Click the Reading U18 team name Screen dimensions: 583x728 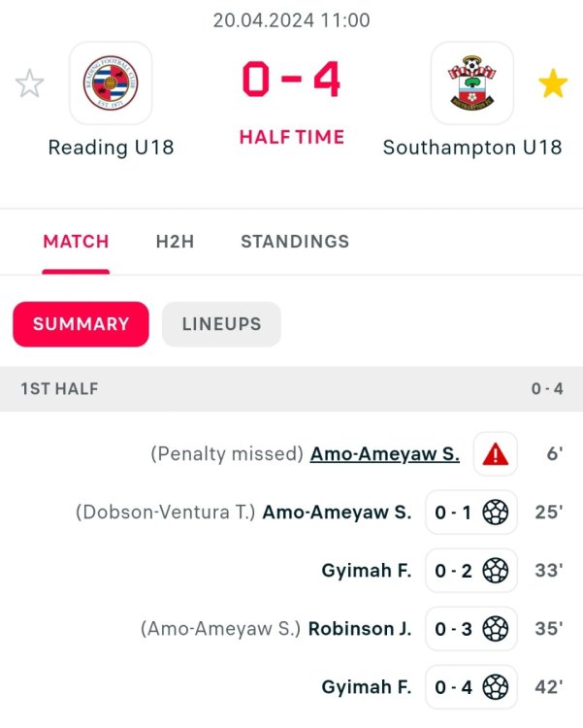[111, 149]
